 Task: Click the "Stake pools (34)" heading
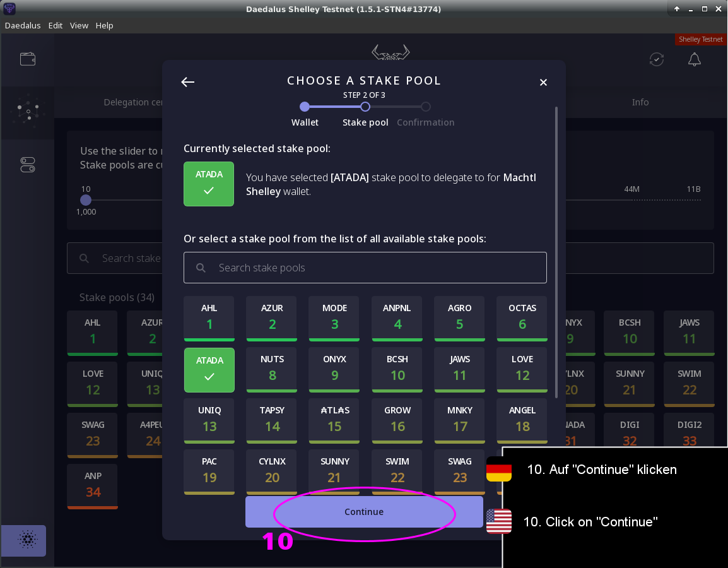click(117, 297)
